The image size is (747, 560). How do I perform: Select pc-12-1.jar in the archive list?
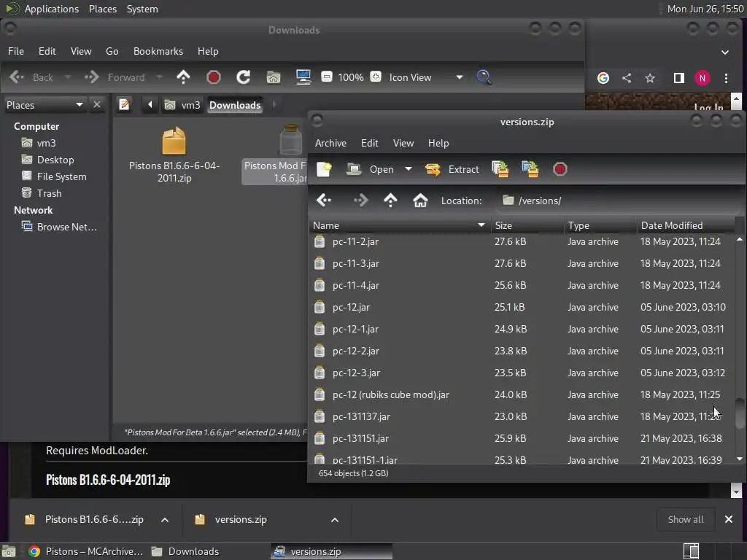[522, 329]
